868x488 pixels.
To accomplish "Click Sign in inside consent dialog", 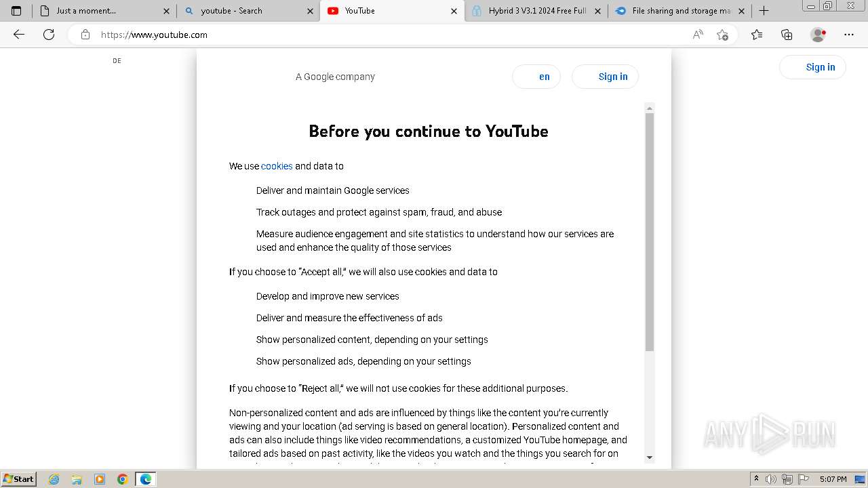I will tap(605, 77).
